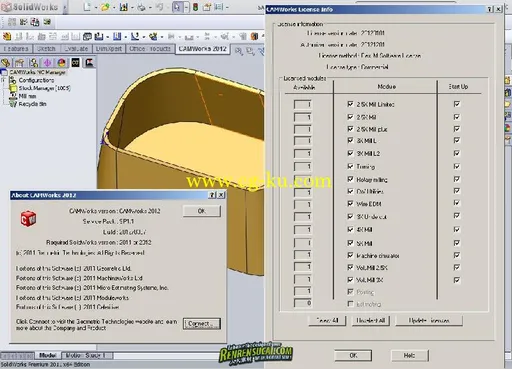Click the Recycle Bin icon in tree
The width and height of the screenshot is (512, 369).
(x=13, y=104)
